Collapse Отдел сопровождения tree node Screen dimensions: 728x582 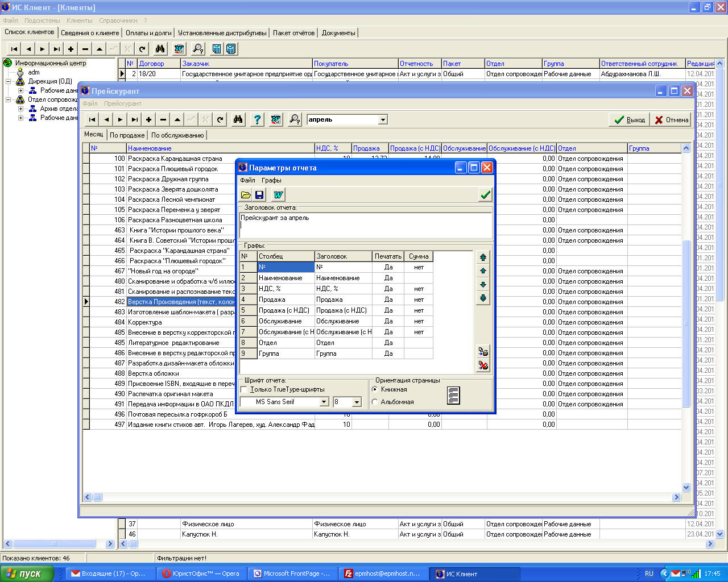click(9, 99)
